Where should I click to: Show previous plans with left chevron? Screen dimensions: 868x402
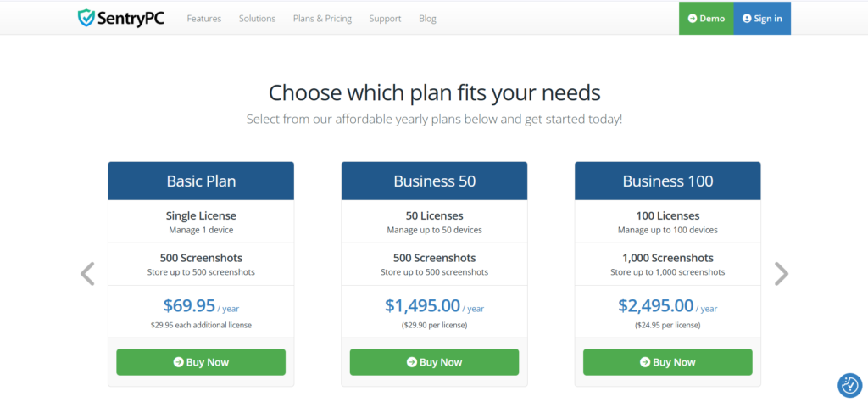tap(87, 274)
